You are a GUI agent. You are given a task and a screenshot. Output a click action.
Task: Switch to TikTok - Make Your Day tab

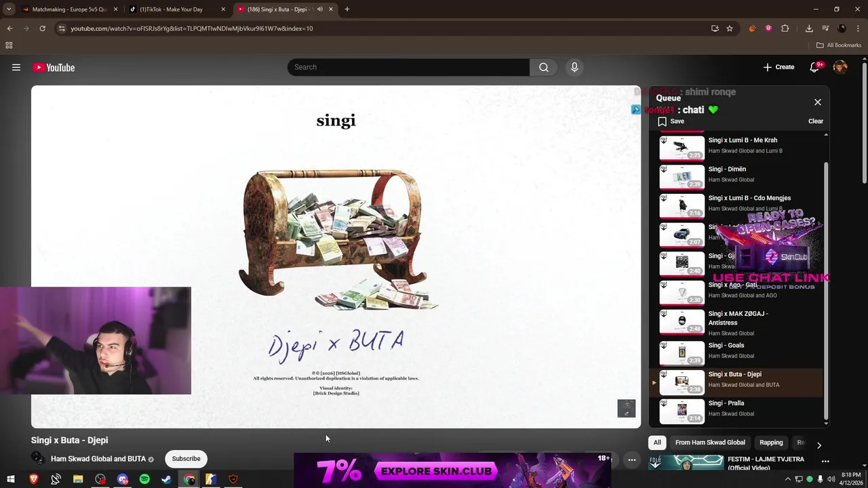[176, 9]
